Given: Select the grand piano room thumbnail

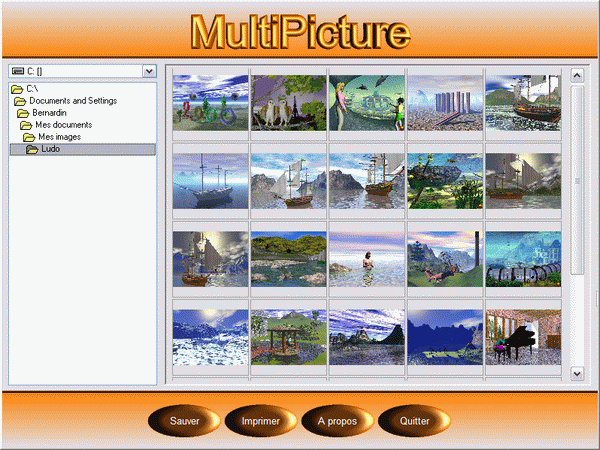Looking at the screenshot, I should [x=523, y=337].
